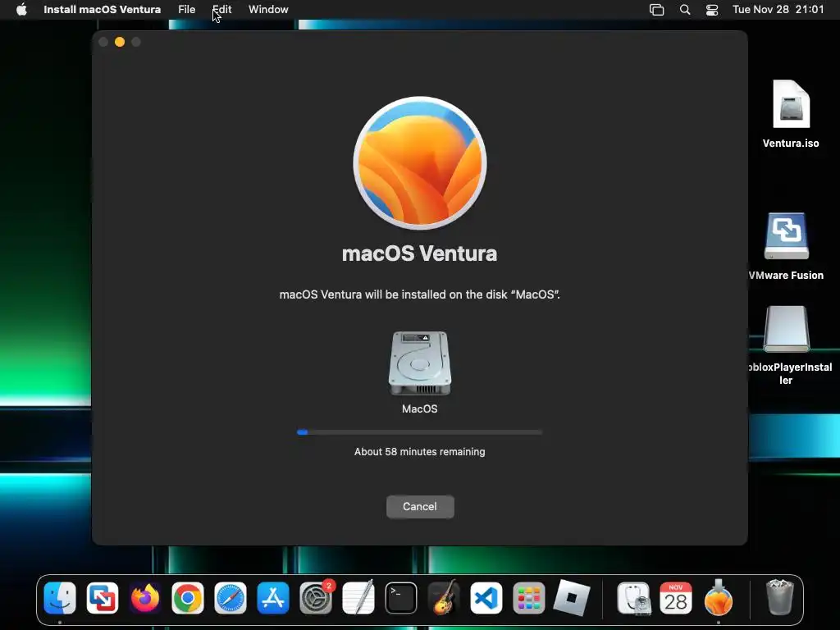This screenshot has width=840, height=630.
Task: Click the Stage Manager icon in menu bar
Action: (x=657, y=10)
